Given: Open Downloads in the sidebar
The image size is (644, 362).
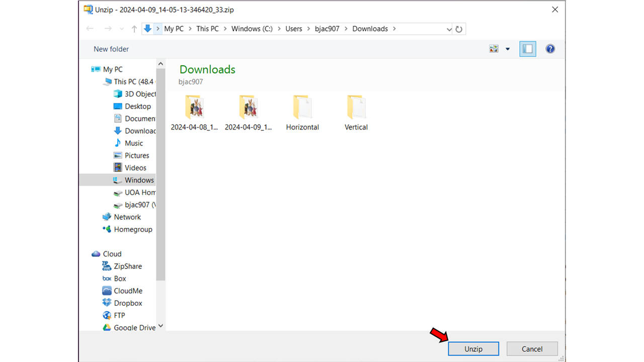Looking at the screenshot, I should 134,131.
